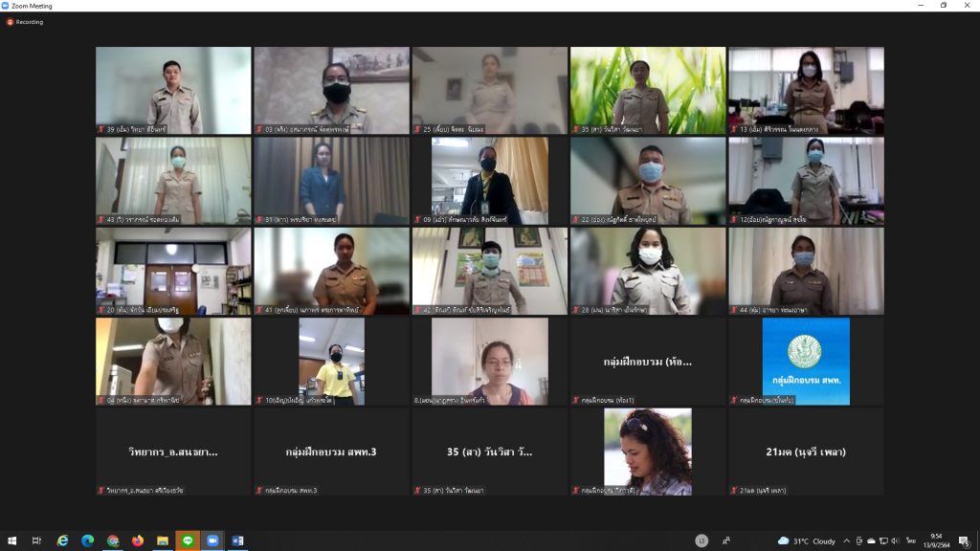Open File Explorer from the taskbar

pyautogui.click(x=163, y=540)
